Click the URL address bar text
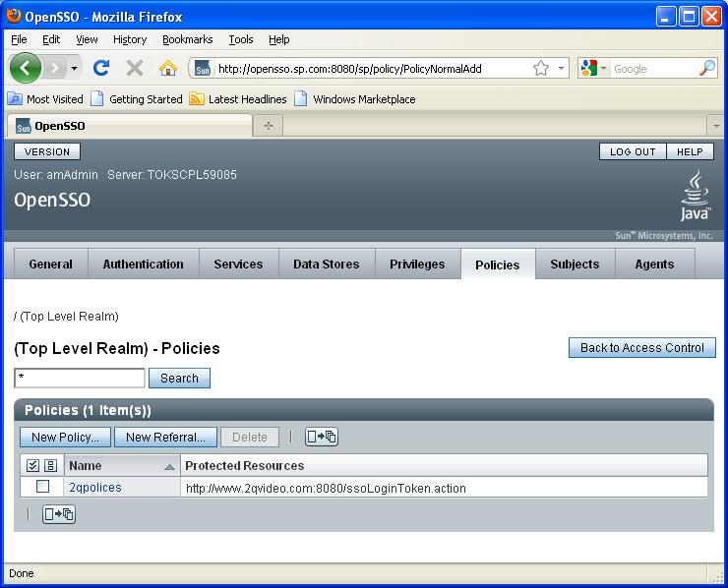 coord(349,69)
